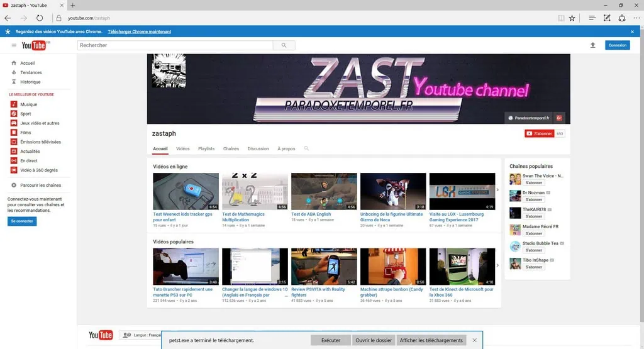Subscribe to zastaph with S'abonner button
The width and height of the screenshot is (644, 349).
pyautogui.click(x=539, y=133)
